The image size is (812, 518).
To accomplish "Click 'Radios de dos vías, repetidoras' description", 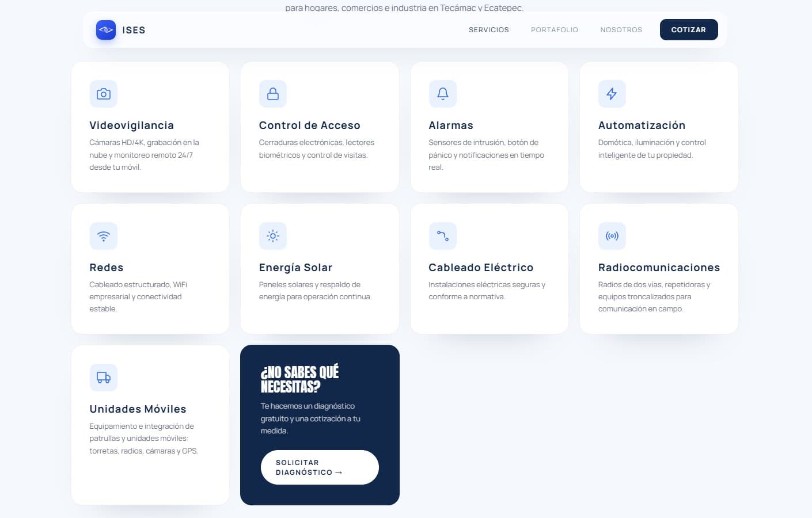I will [x=654, y=297].
